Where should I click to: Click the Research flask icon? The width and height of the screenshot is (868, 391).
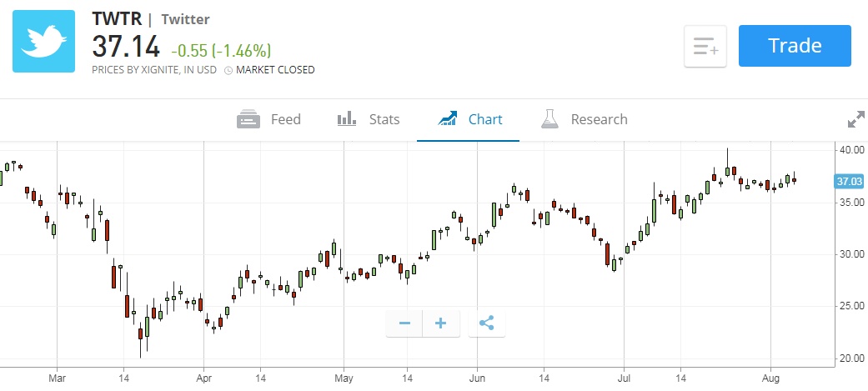pyautogui.click(x=549, y=119)
